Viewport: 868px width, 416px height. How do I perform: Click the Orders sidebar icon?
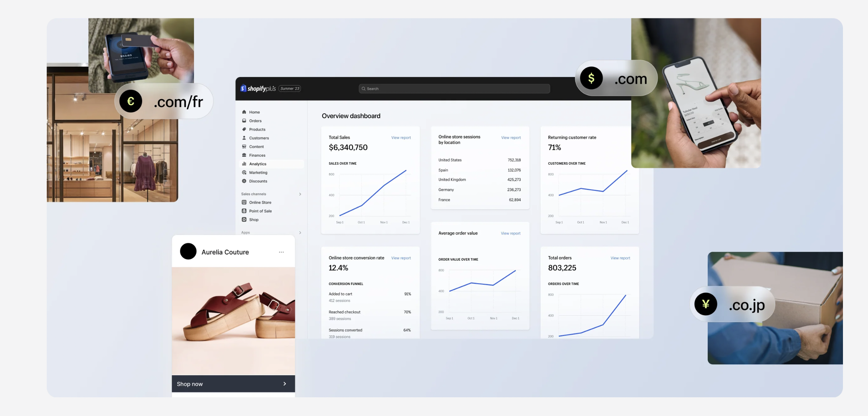point(244,121)
